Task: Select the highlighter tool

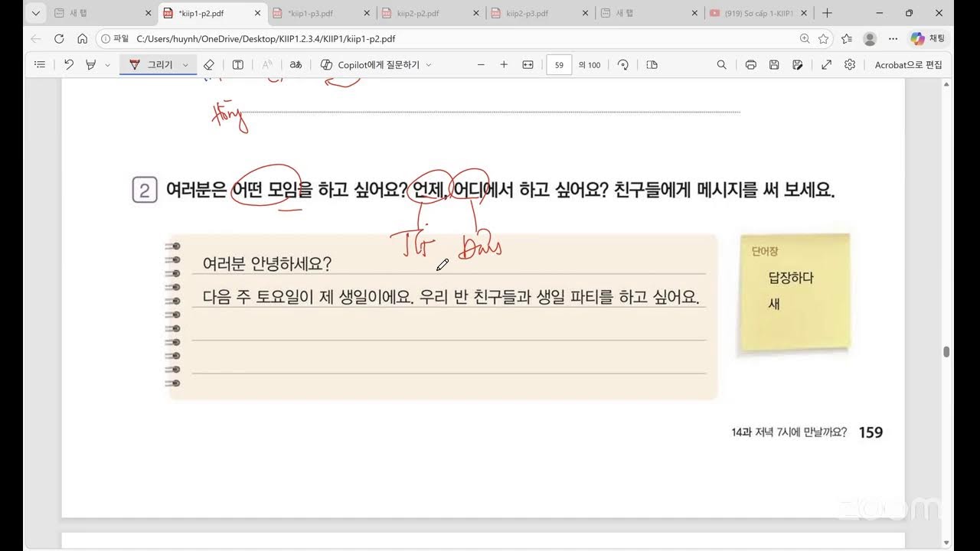Action: 91,65
